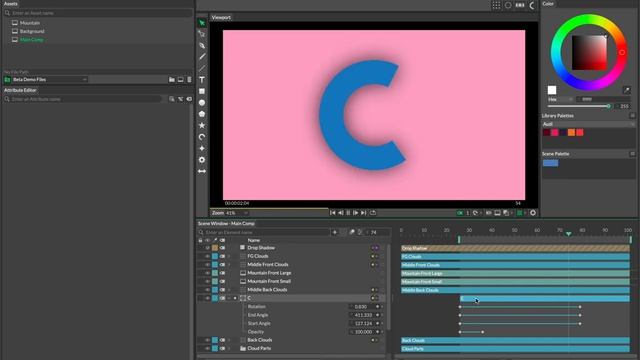Expand the Back Clouds layer

coord(229,340)
